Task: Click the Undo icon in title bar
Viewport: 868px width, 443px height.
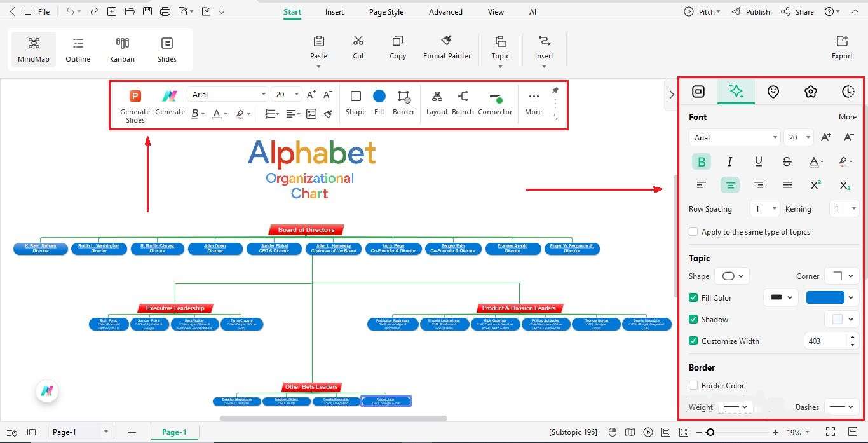Action: [70, 11]
